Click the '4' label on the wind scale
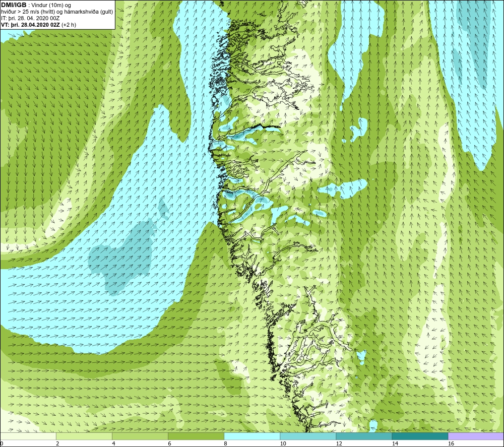Image resolution: width=504 pixels, height=447 pixels. click(114, 443)
